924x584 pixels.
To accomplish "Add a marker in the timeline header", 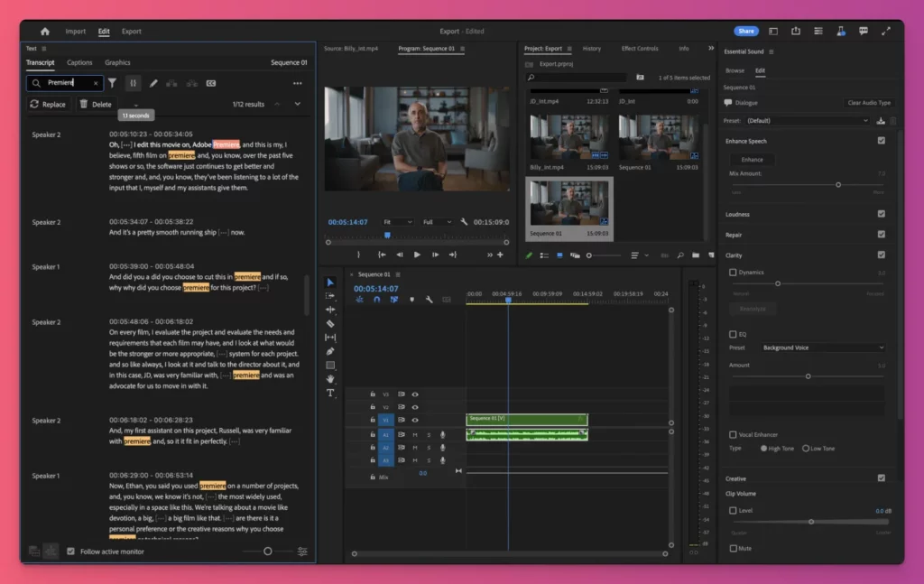I will tap(411, 300).
